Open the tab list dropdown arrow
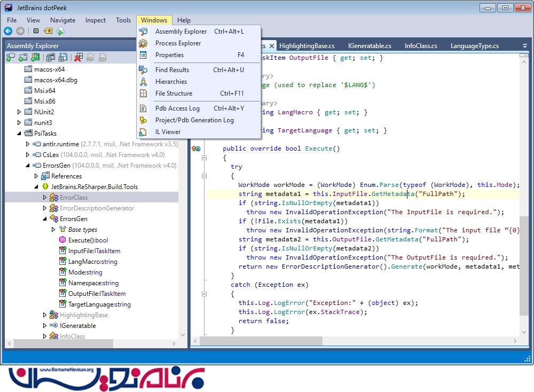 point(524,46)
